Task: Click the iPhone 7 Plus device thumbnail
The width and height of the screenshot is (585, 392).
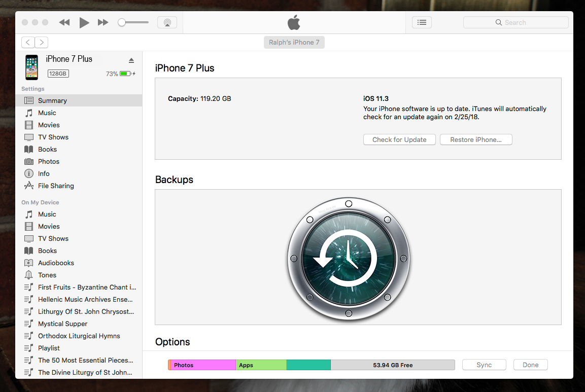Action: pos(32,67)
